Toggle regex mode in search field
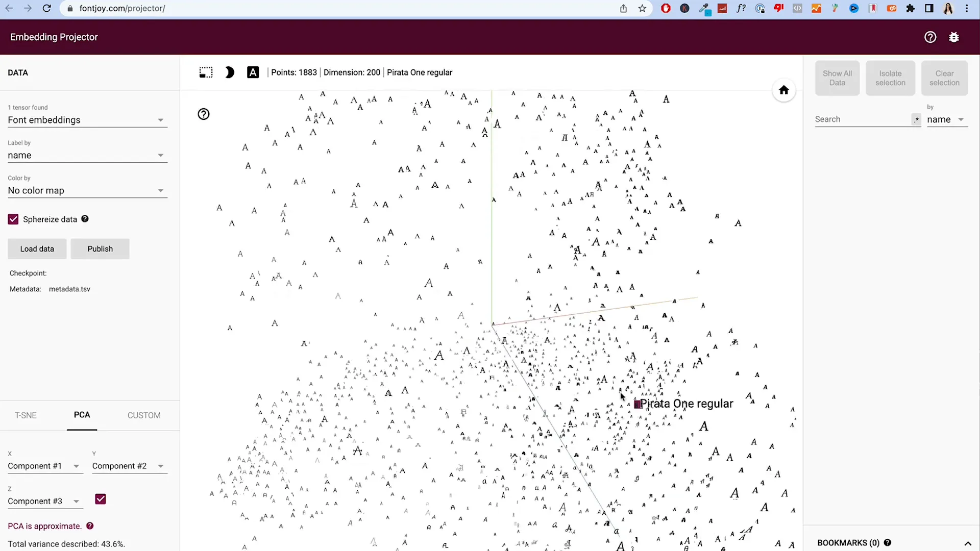Viewport: 980px width, 551px height. click(x=917, y=119)
